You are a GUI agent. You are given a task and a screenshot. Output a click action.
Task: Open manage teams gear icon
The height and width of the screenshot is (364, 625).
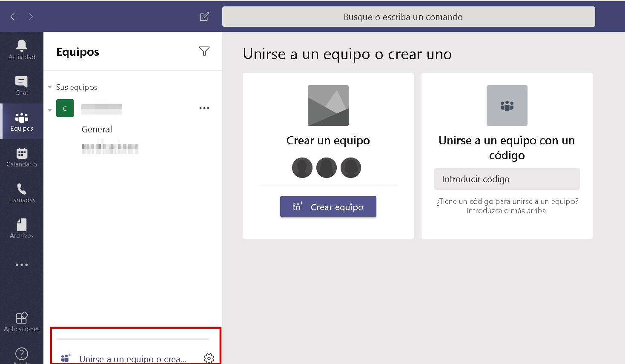click(209, 358)
